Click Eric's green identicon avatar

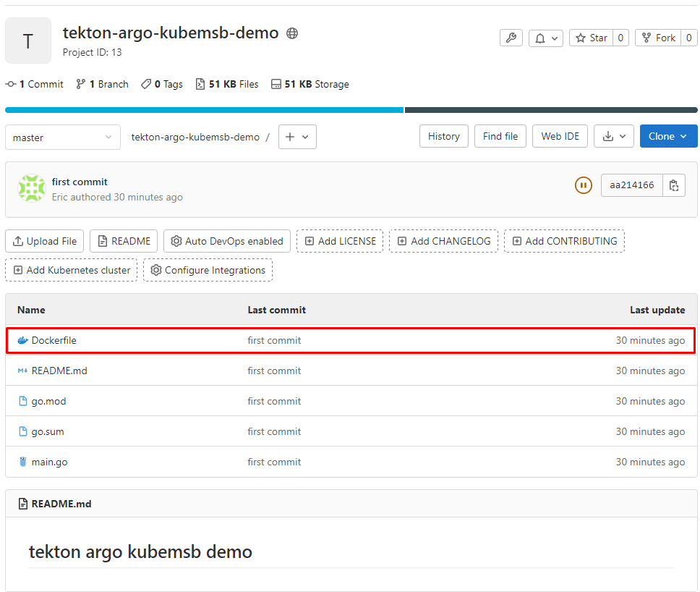(32, 188)
